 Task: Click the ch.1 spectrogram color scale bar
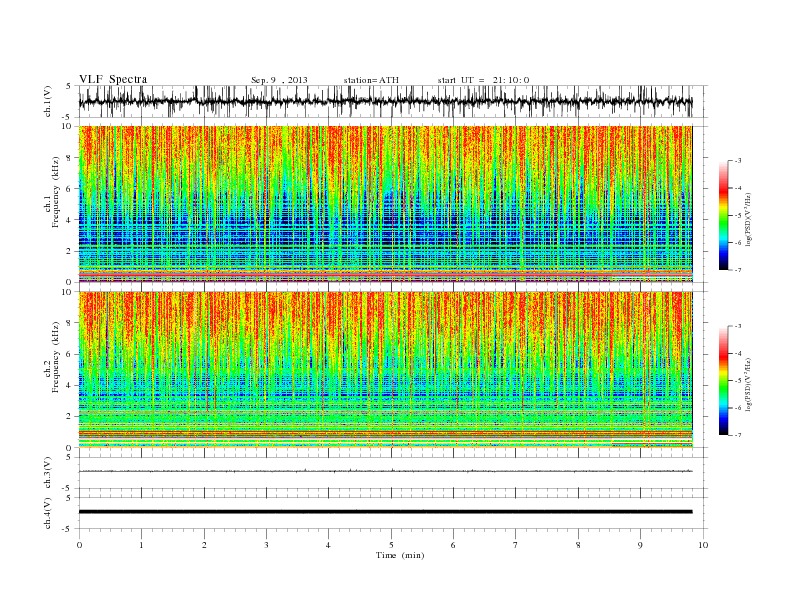pyautogui.click(x=724, y=216)
